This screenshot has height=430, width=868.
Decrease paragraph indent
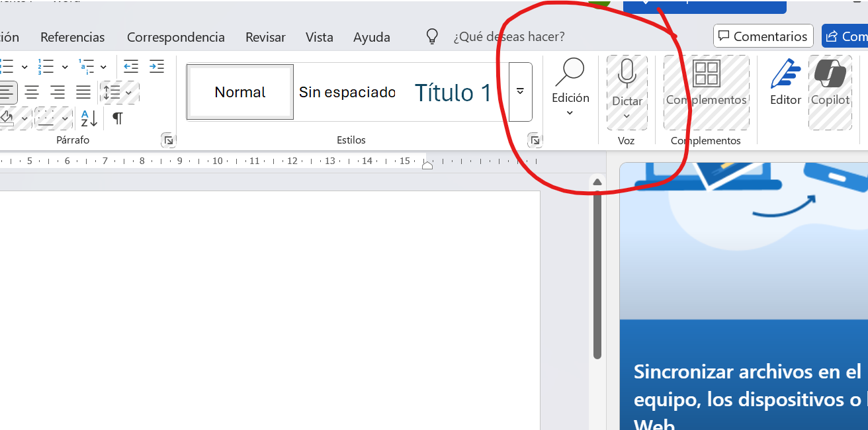coord(130,66)
